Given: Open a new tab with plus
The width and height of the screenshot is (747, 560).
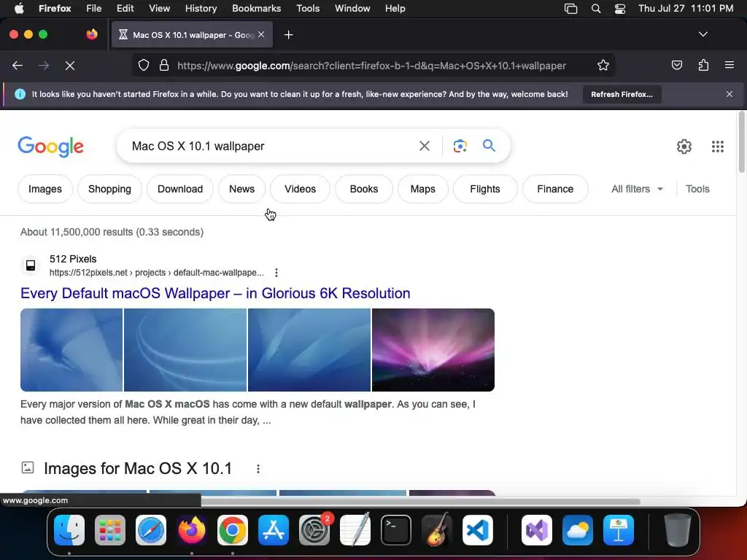Looking at the screenshot, I should coord(288,35).
